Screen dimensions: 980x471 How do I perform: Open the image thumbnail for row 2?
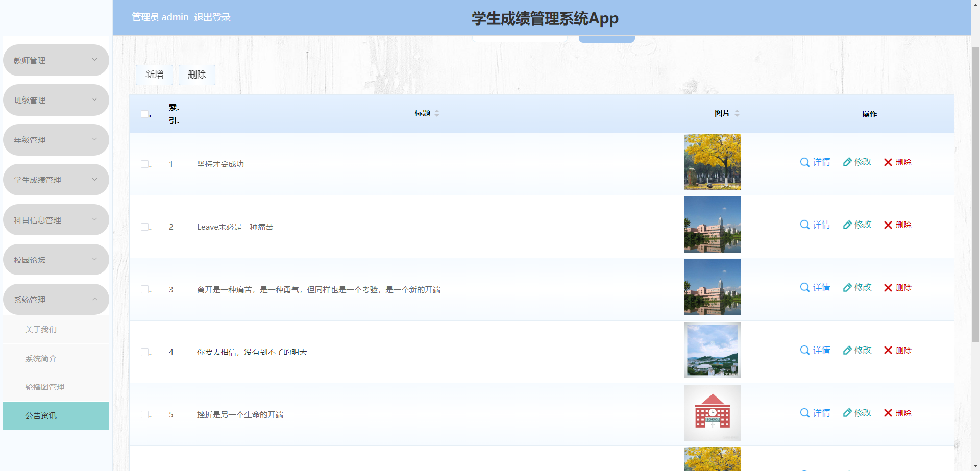(x=712, y=225)
